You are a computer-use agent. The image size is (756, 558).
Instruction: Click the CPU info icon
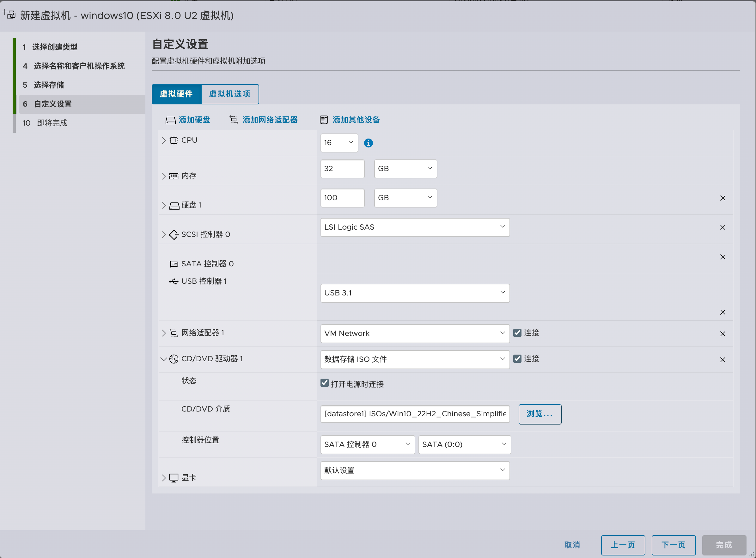pyautogui.click(x=368, y=143)
